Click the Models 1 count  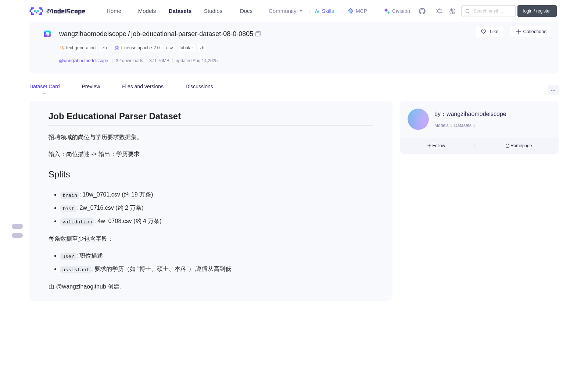click(x=443, y=125)
